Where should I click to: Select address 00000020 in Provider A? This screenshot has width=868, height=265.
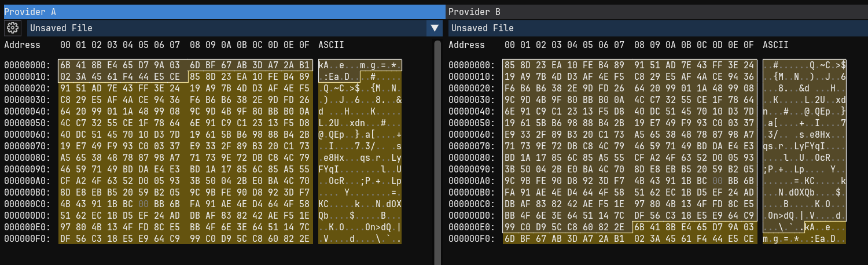point(27,88)
